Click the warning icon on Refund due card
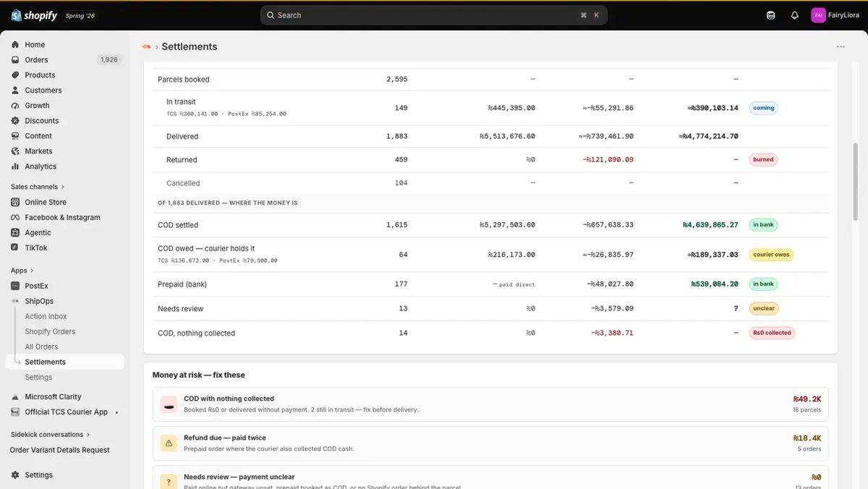The width and height of the screenshot is (868, 489). click(169, 443)
